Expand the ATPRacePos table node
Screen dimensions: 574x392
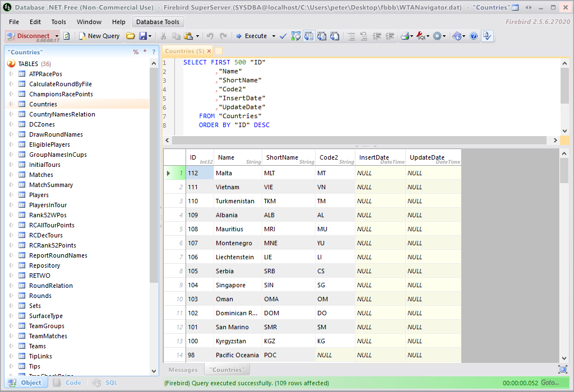tap(11, 74)
